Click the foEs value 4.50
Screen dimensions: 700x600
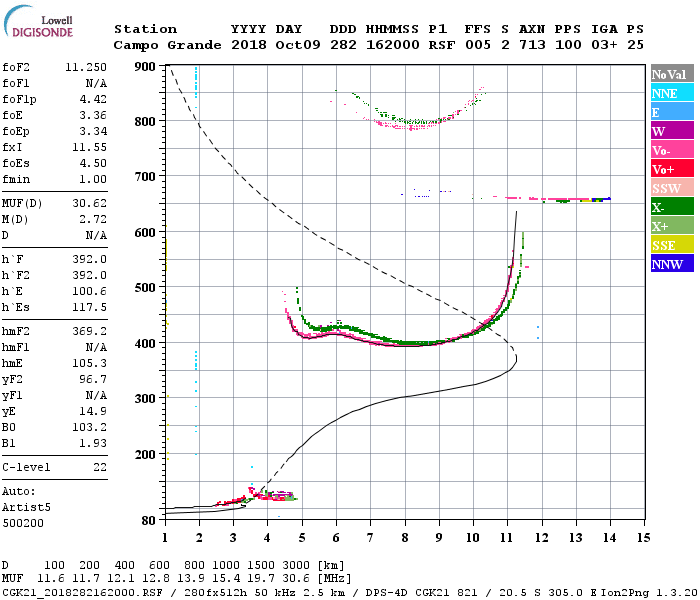(x=93, y=163)
